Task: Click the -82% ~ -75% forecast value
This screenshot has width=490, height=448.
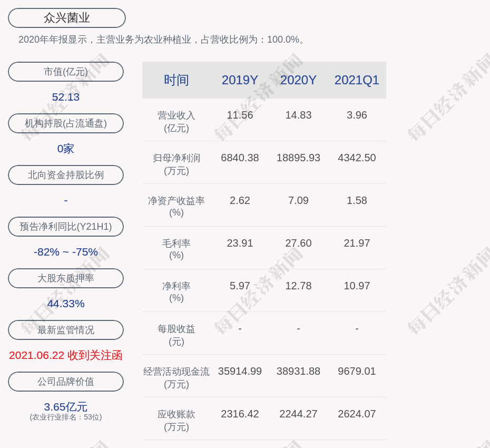Action: [x=66, y=251]
